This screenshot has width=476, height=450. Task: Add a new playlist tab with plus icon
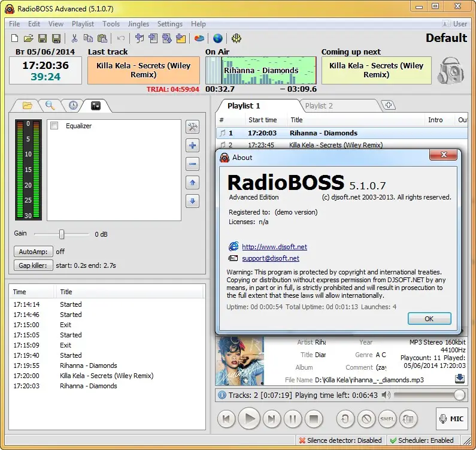click(x=389, y=105)
